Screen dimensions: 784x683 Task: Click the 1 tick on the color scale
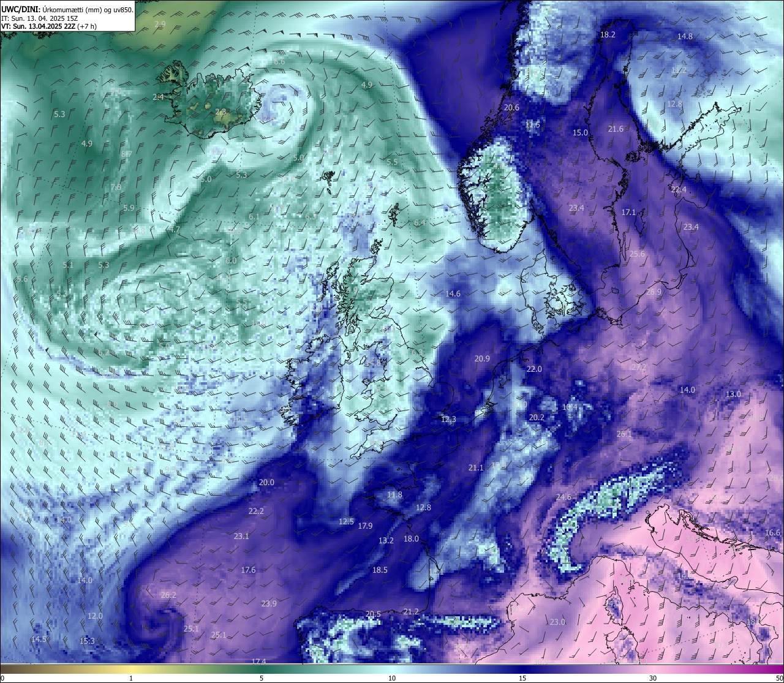(131, 678)
